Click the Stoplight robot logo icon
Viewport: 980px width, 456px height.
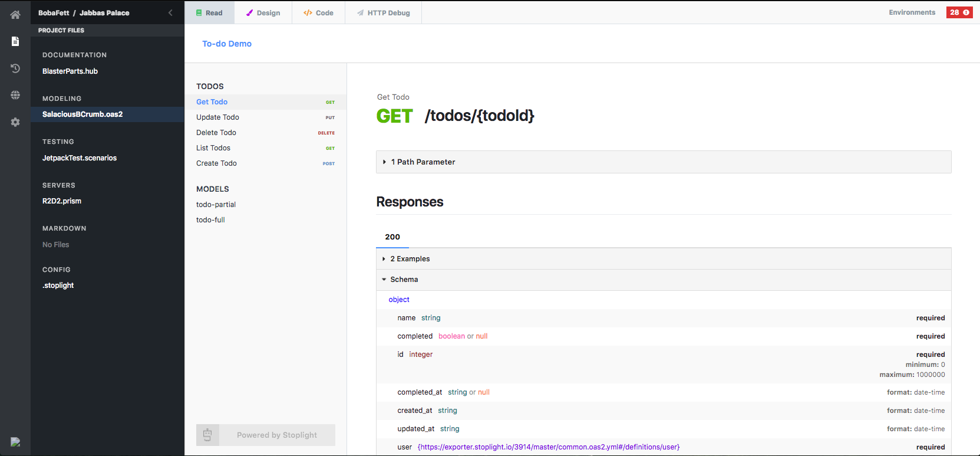point(207,435)
